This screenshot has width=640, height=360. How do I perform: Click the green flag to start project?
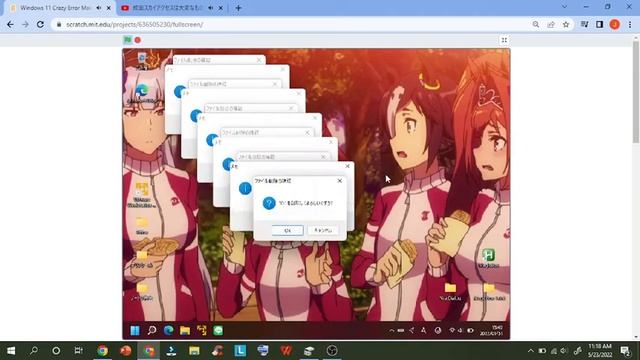128,40
